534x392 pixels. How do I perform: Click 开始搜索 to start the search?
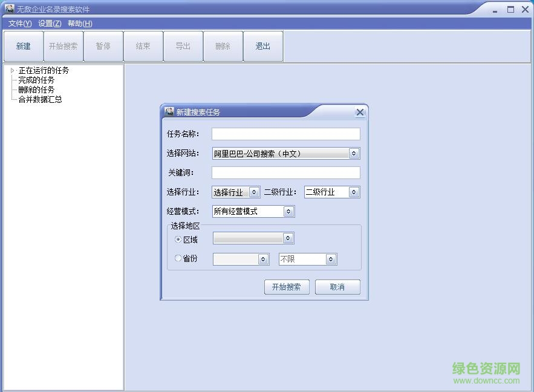(x=287, y=287)
